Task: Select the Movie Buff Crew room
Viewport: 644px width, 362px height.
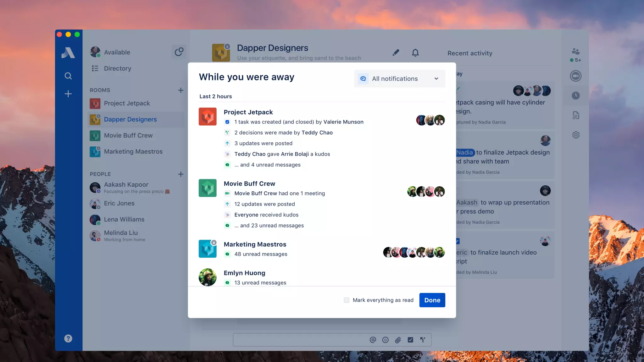Action: coord(128,135)
